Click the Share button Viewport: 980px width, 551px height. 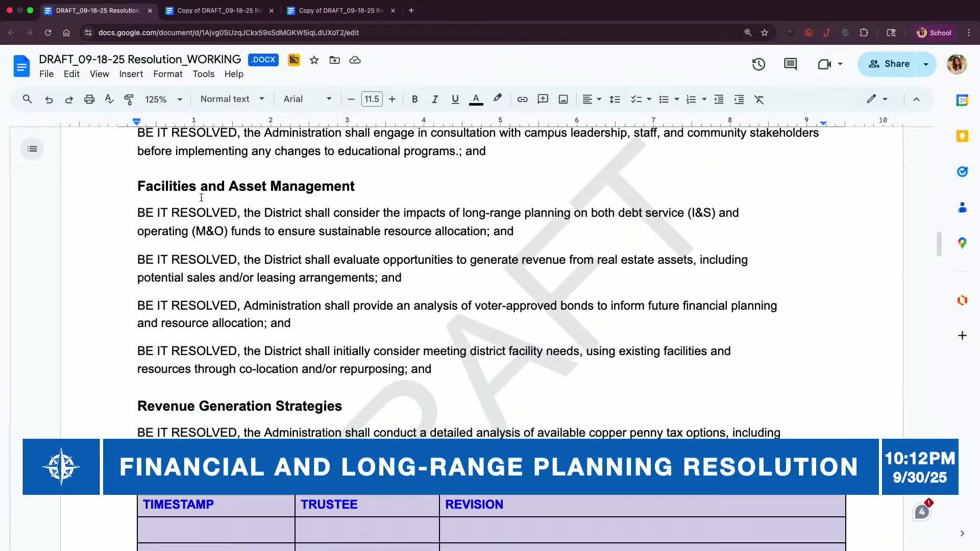pyautogui.click(x=889, y=64)
